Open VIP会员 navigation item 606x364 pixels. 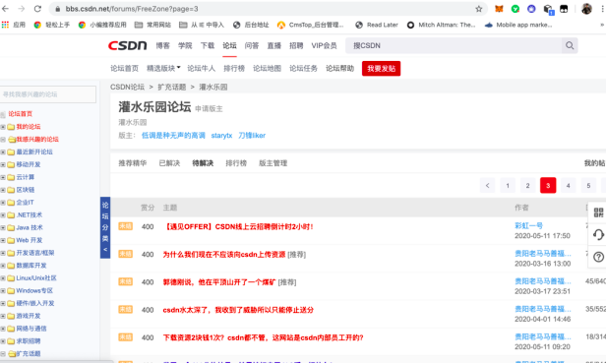324,45
